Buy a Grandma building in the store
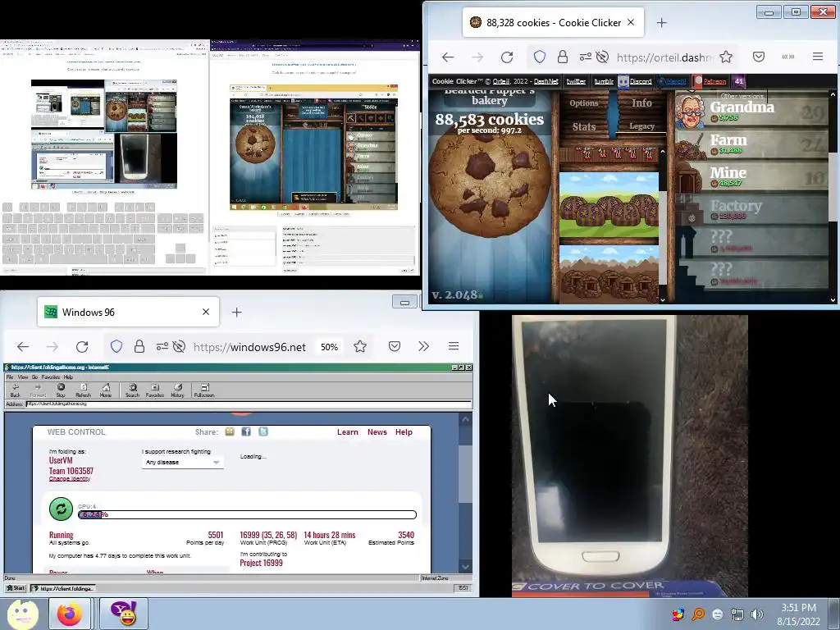The width and height of the screenshot is (840, 630). click(x=751, y=112)
